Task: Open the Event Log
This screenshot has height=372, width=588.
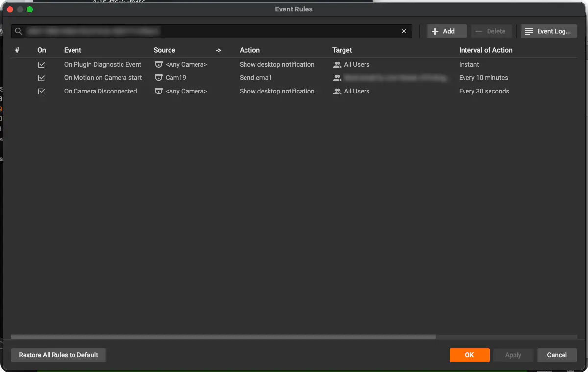Action: tap(549, 31)
